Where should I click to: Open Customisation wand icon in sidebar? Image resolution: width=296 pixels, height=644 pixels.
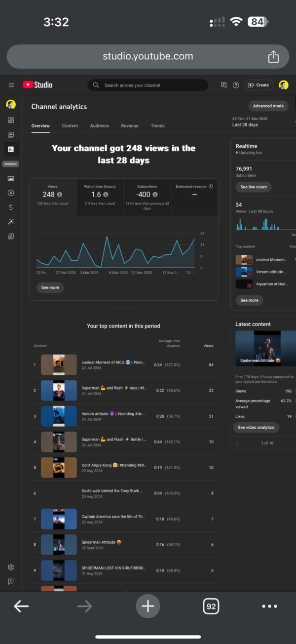(11, 222)
